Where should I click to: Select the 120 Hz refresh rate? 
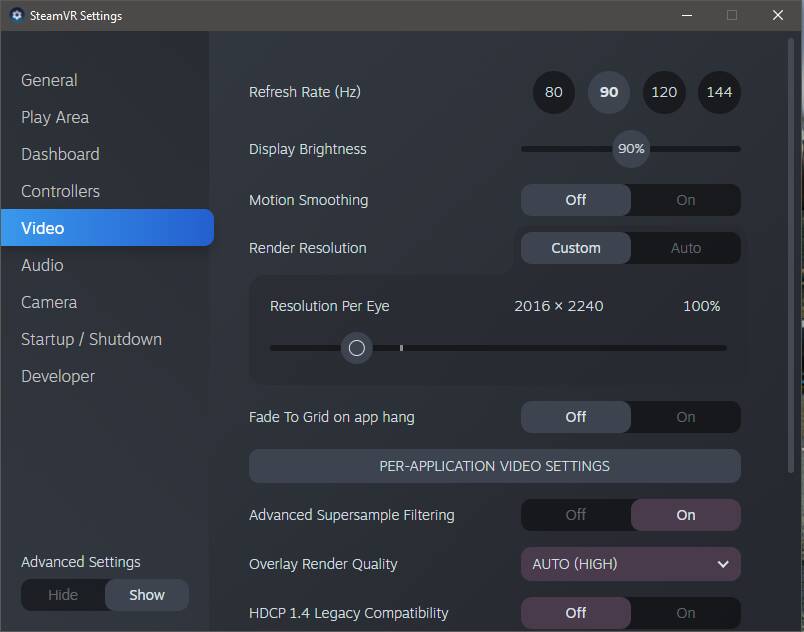(x=664, y=92)
